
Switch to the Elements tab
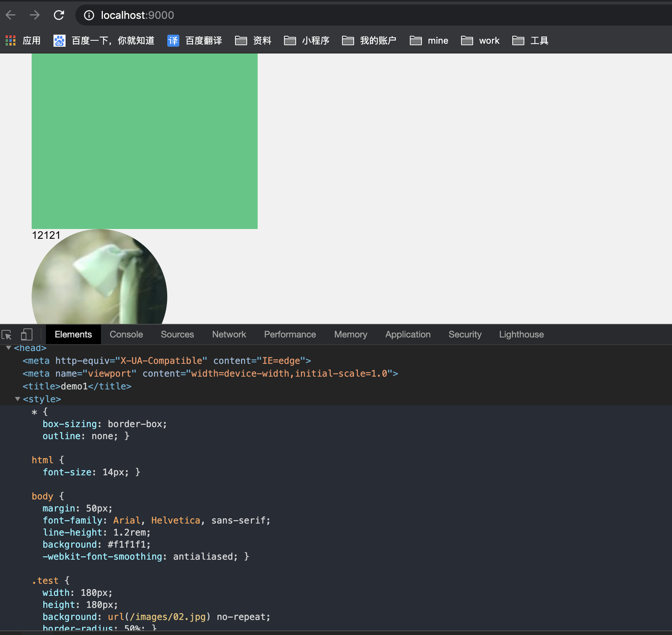click(x=73, y=334)
